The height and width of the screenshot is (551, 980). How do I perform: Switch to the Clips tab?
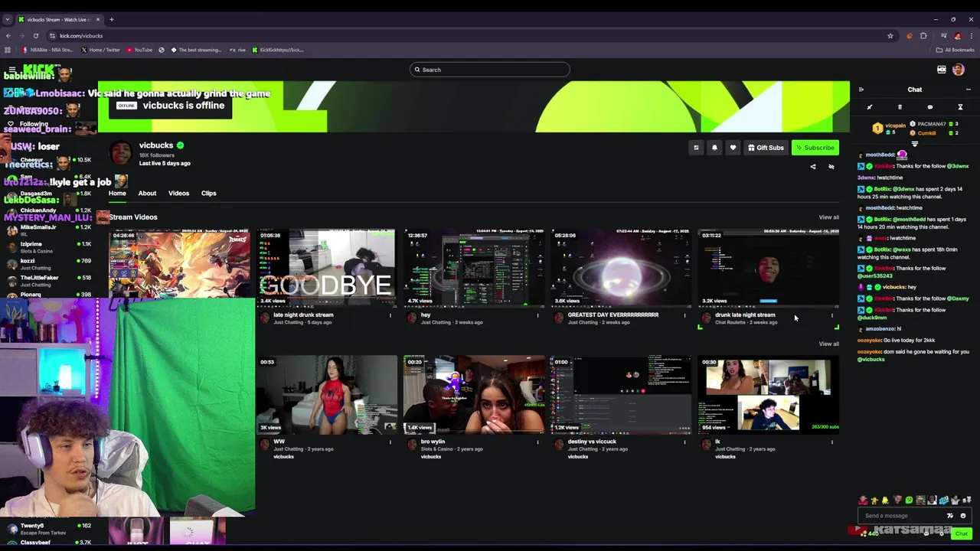[x=208, y=194]
